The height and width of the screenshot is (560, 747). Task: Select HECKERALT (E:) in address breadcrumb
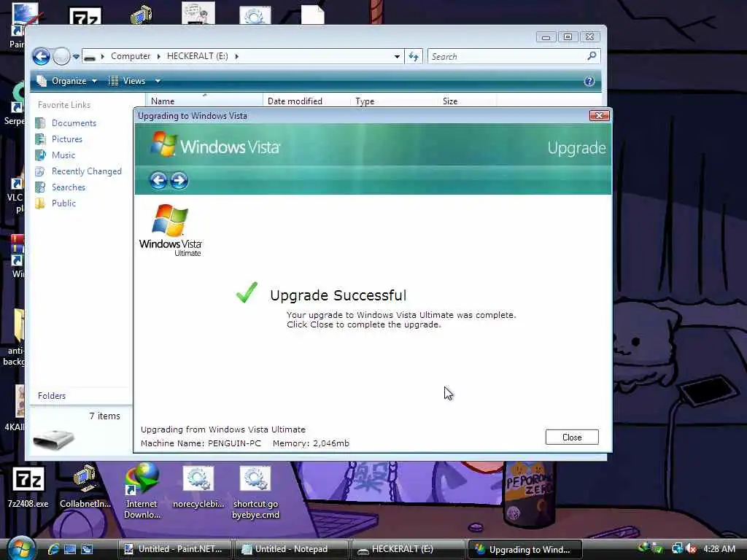click(197, 56)
